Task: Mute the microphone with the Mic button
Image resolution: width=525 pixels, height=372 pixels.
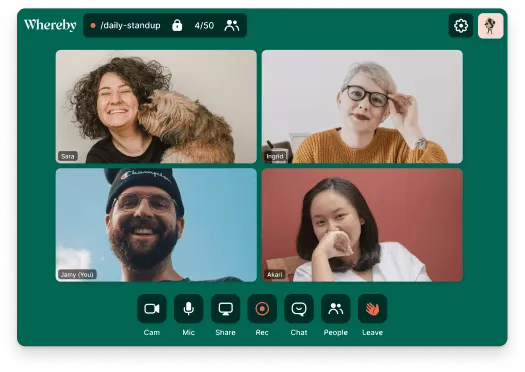Action: [189, 308]
